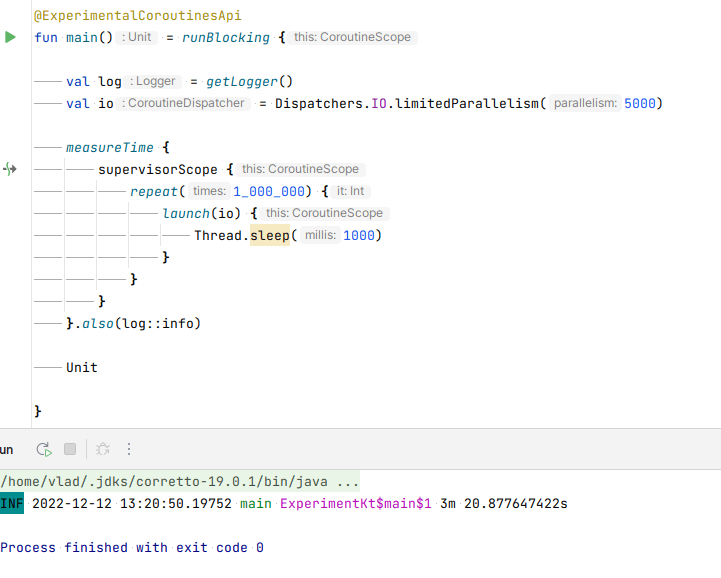Click the 'parallelism:' parameter hint

pyautogui.click(x=585, y=103)
